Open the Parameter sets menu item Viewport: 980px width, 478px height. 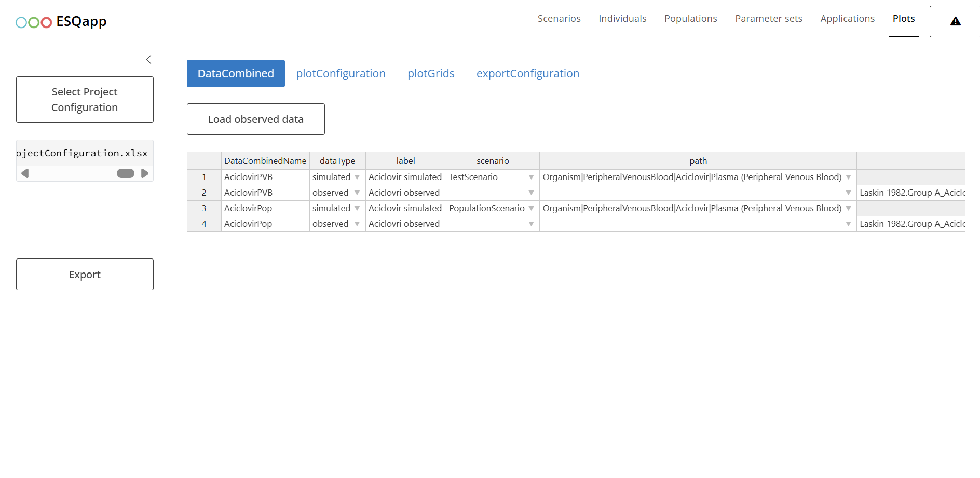click(768, 19)
